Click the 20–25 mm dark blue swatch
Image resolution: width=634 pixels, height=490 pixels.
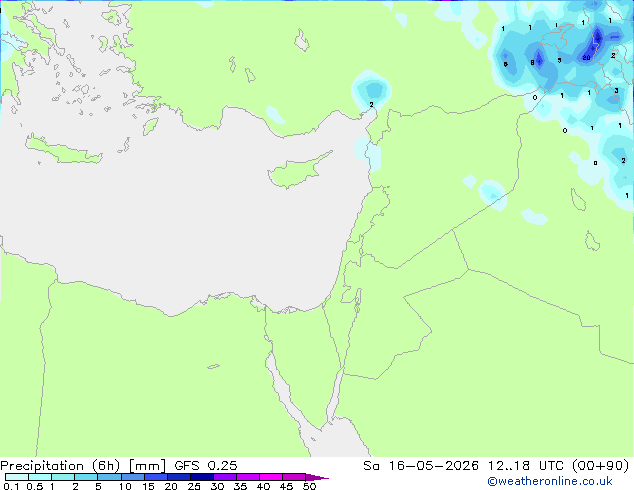(x=179, y=477)
